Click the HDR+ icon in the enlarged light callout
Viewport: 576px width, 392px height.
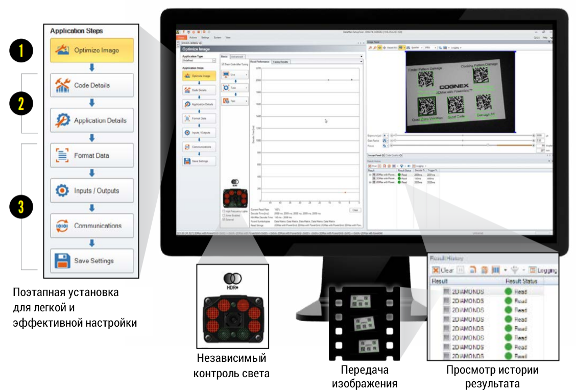click(232, 281)
